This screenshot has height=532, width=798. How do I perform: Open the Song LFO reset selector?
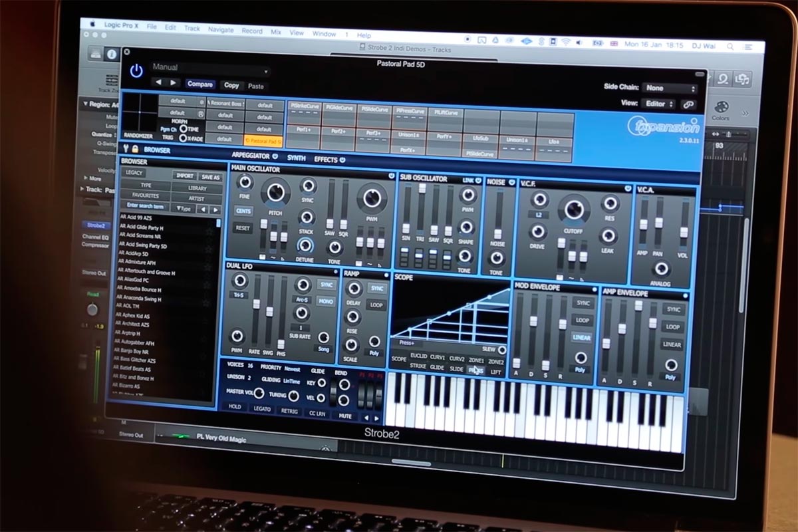[x=323, y=349]
